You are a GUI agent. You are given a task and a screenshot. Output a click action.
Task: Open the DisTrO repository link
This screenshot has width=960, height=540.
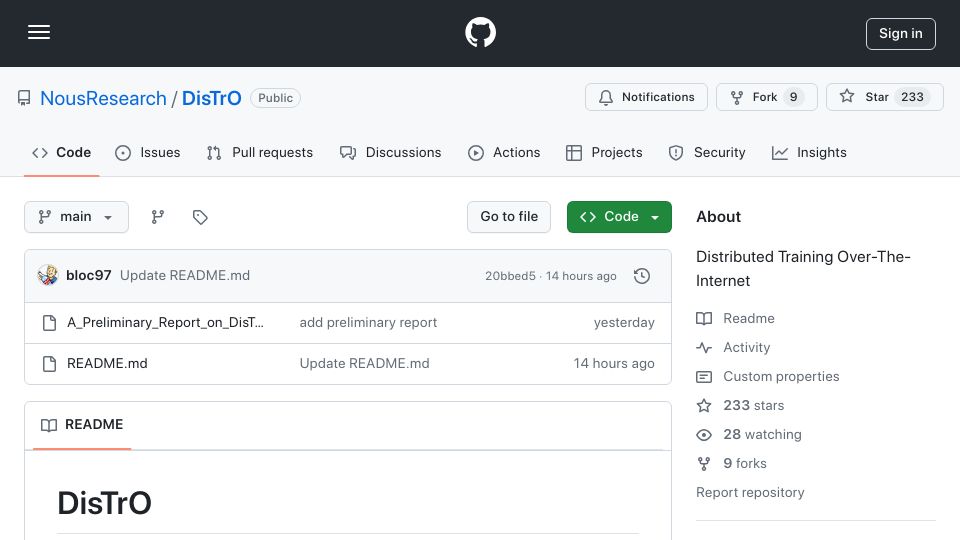[x=211, y=98]
